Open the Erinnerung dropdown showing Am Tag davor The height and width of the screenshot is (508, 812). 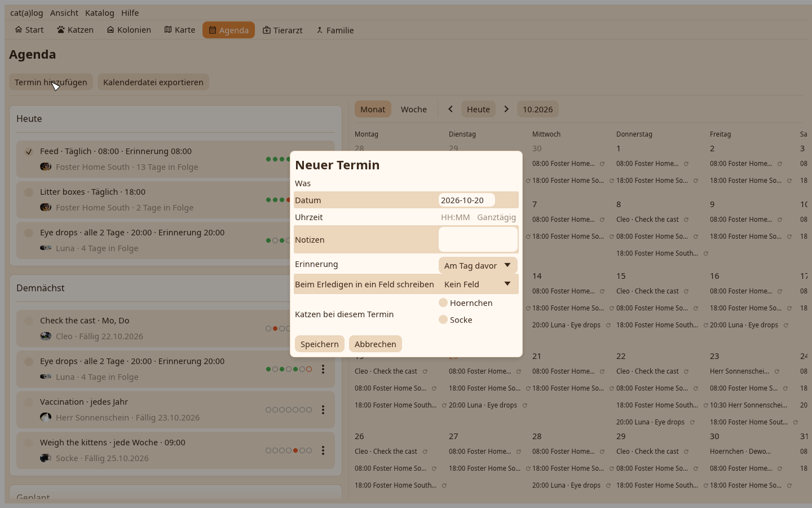[478, 265]
